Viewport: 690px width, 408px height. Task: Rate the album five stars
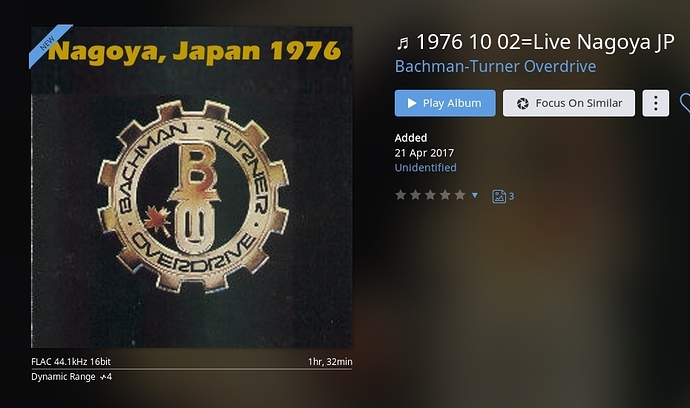[x=460, y=195]
